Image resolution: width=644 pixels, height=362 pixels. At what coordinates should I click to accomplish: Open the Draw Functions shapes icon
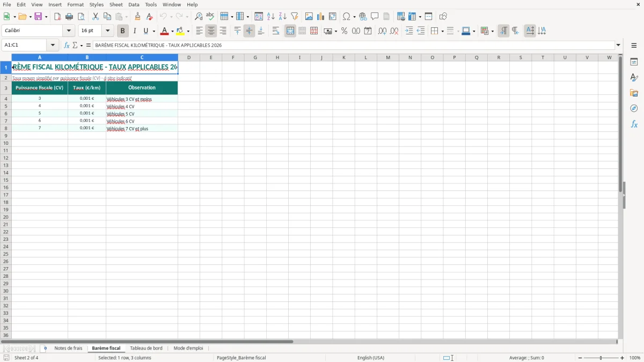point(443,17)
